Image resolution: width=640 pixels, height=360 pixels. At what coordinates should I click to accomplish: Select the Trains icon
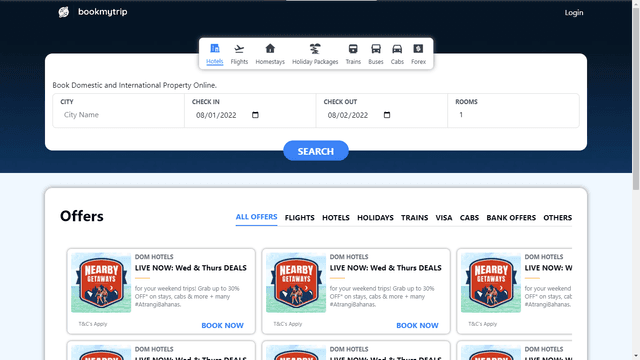353,49
